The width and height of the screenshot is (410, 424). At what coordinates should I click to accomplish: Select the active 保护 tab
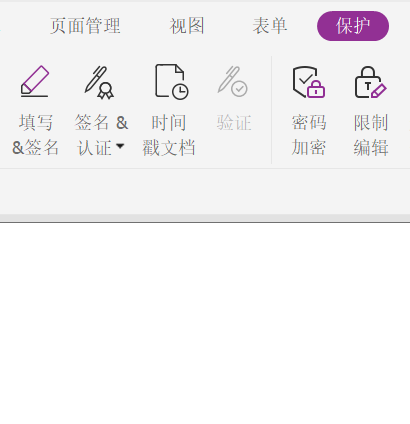pyautogui.click(x=353, y=26)
